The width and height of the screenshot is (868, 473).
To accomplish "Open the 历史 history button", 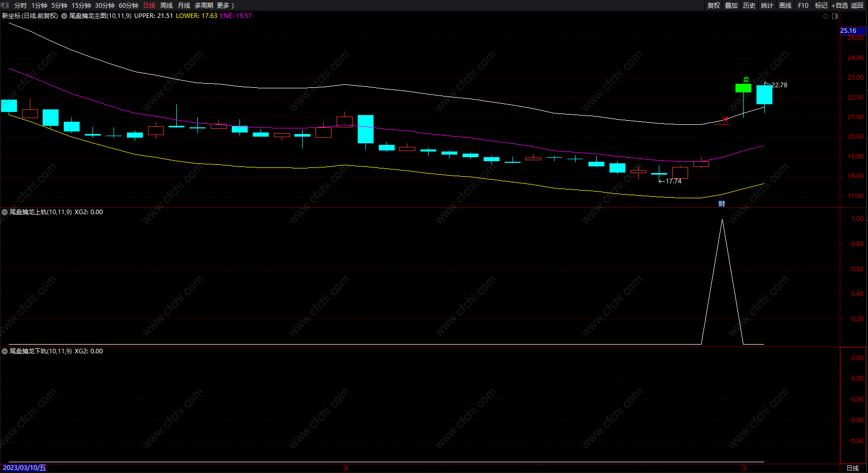I will pyautogui.click(x=749, y=5).
